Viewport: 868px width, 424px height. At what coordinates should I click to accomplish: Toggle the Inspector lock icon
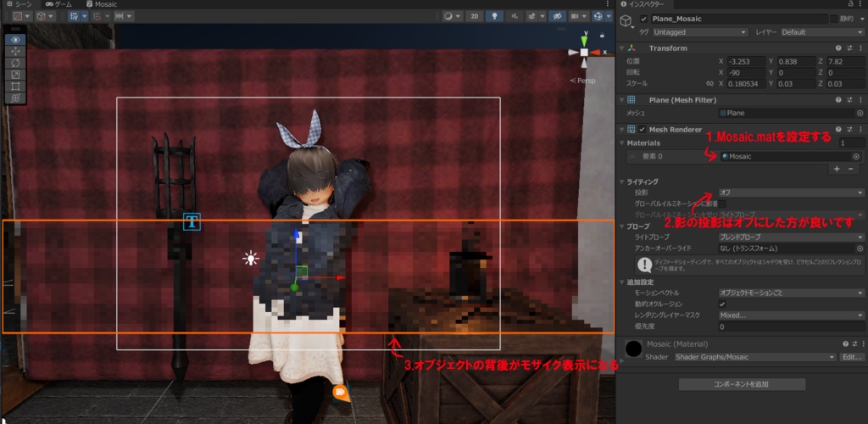pyautogui.click(x=851, y=4)
